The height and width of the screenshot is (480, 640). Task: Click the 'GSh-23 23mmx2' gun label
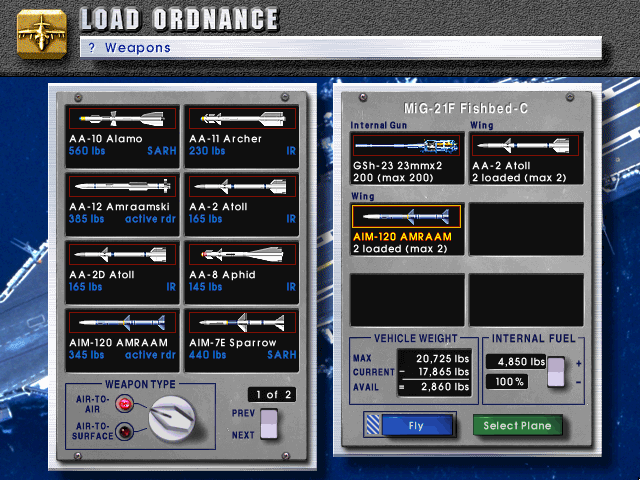click(398, 166)
